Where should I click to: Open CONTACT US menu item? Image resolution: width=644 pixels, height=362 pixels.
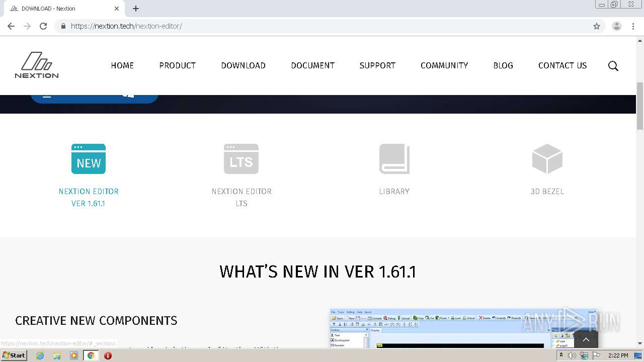[x=562, y=65]
